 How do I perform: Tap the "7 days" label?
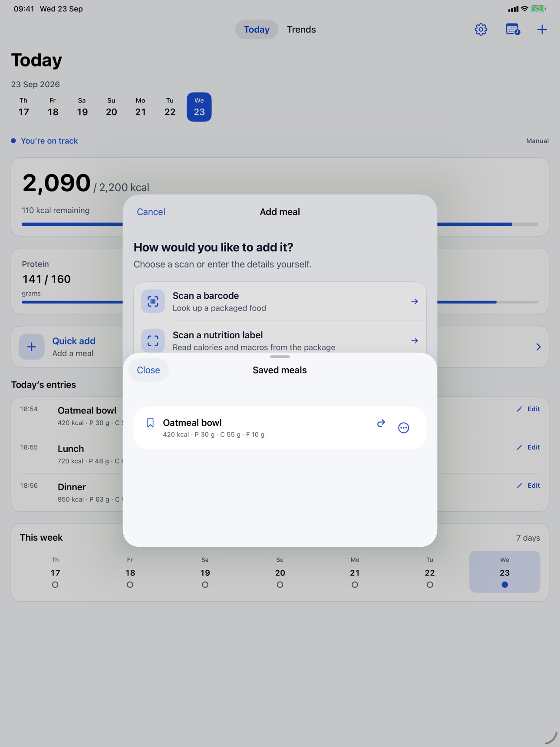pos(528,538)
